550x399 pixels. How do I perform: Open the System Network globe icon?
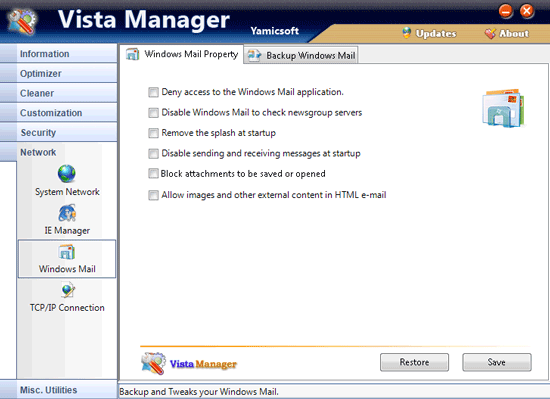click(x=67, y=174)
